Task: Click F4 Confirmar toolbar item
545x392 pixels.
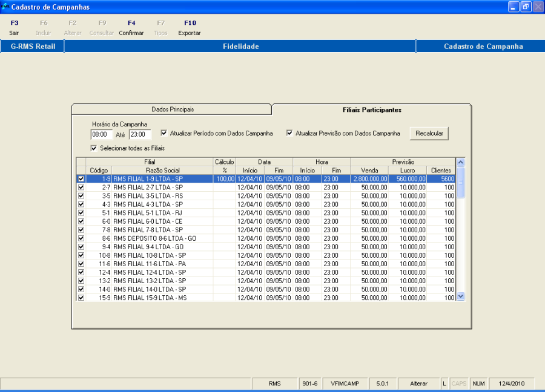Action: point(131,28)
